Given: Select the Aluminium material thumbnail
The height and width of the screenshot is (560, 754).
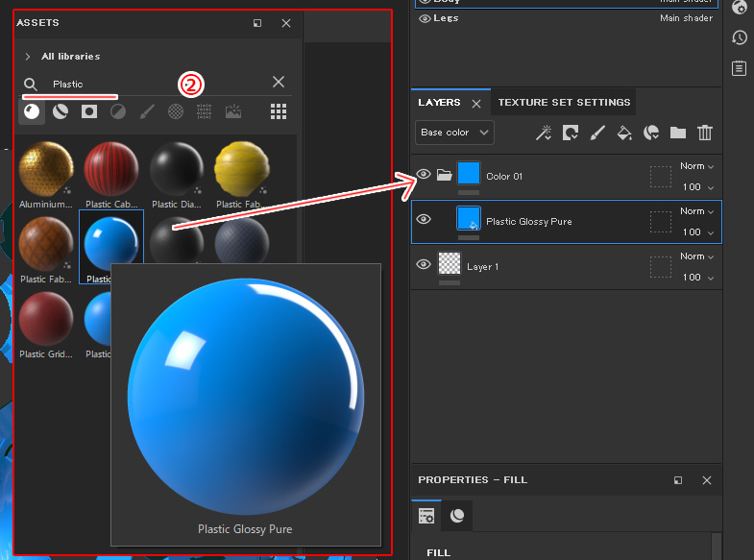Looking at the screenshot, I should 45,169.
